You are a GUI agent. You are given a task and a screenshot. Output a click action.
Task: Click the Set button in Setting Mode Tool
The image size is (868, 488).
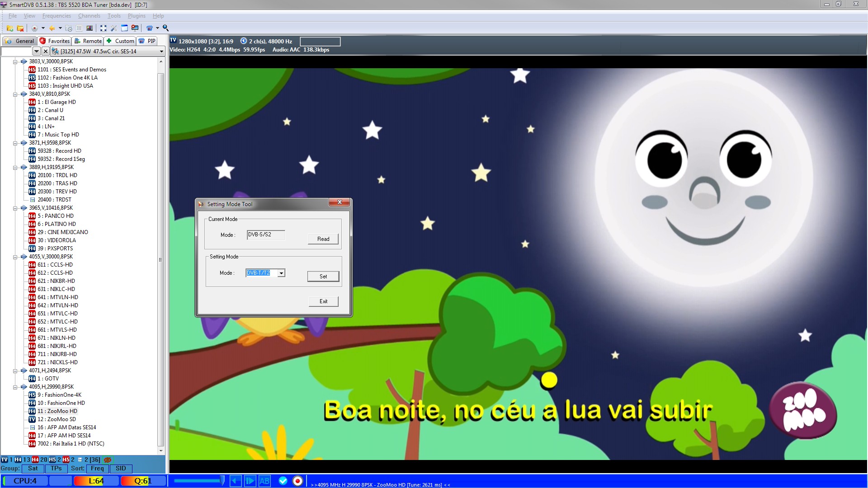pyautogui.click(x=323, y=277)
